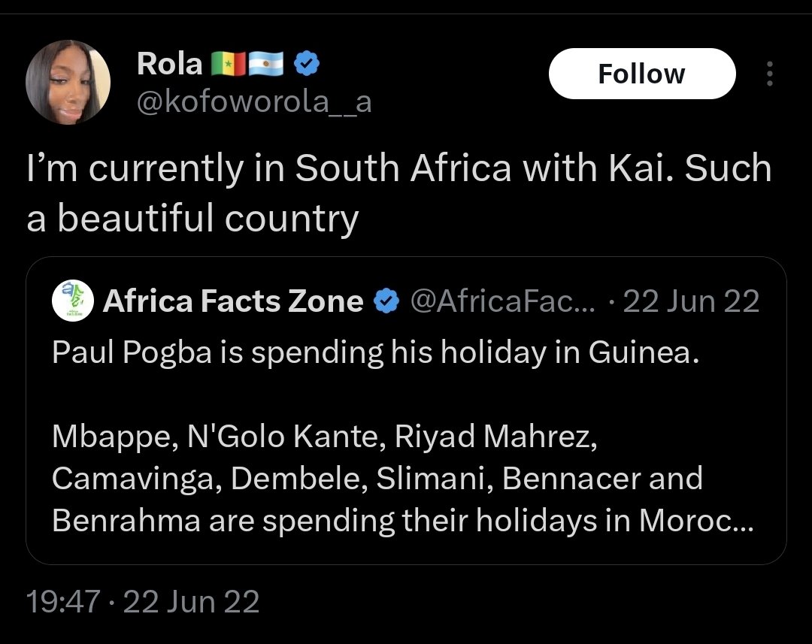Open the quoted tweet about Paul Pogba
812x644 pixels.
coord(406,410)
